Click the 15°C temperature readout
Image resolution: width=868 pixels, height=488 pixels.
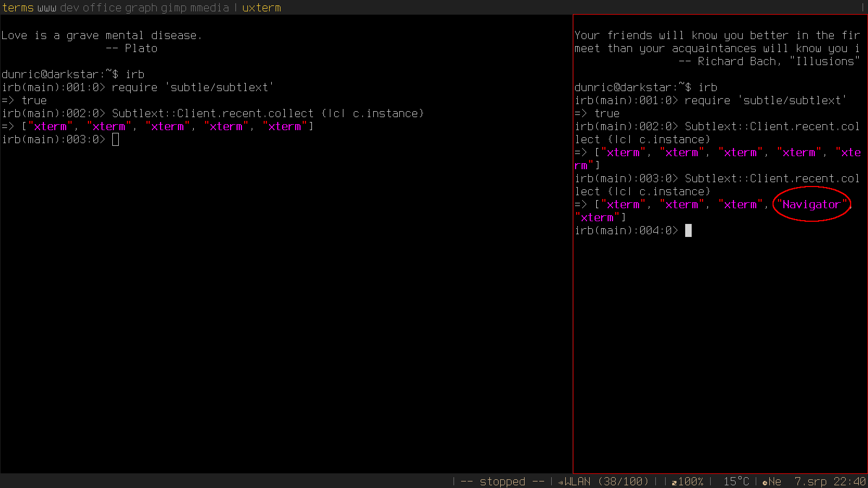736,481
